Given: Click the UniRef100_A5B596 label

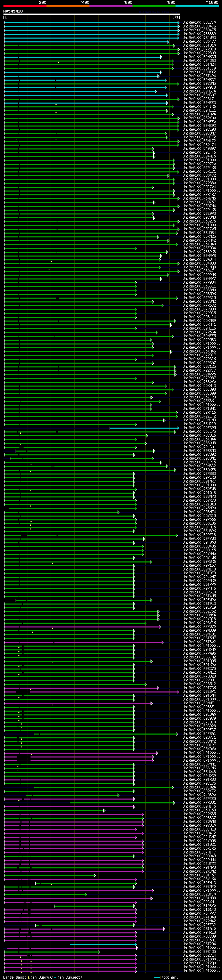Looking at the screenshot, I should pos(199,294).
